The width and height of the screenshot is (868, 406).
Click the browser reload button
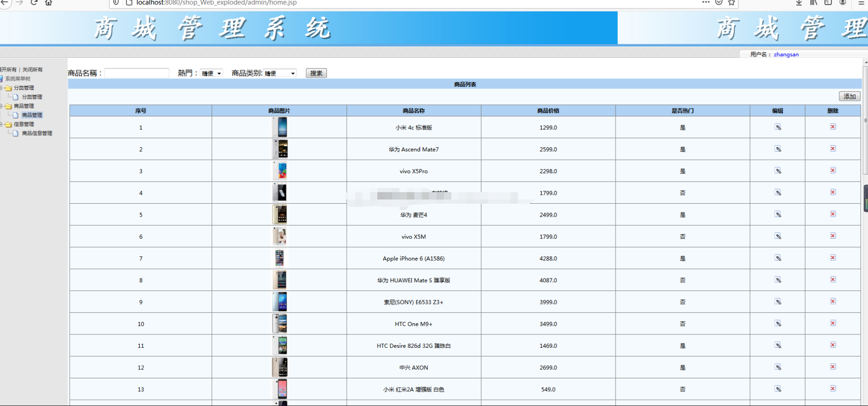pyautogui.click(x=34, y=2)
